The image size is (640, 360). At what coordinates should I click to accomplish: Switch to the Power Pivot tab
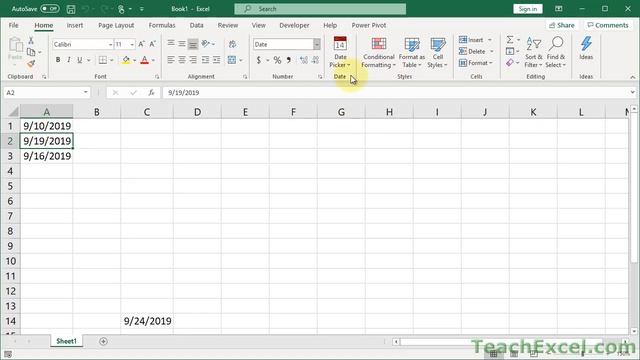click(x=369, y=25)
